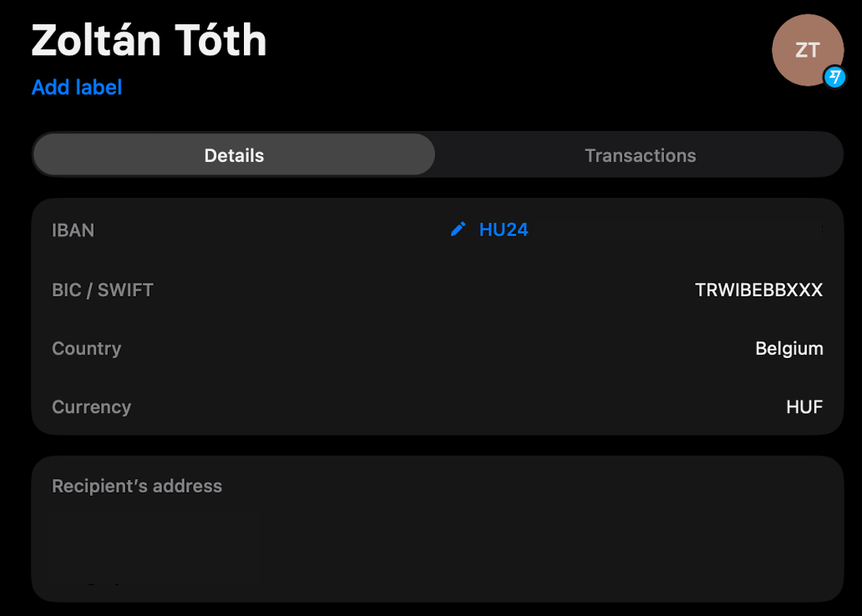Click the blue Wise badge on avatar
The height and width of the screenshot is (616, 862).
834,77
